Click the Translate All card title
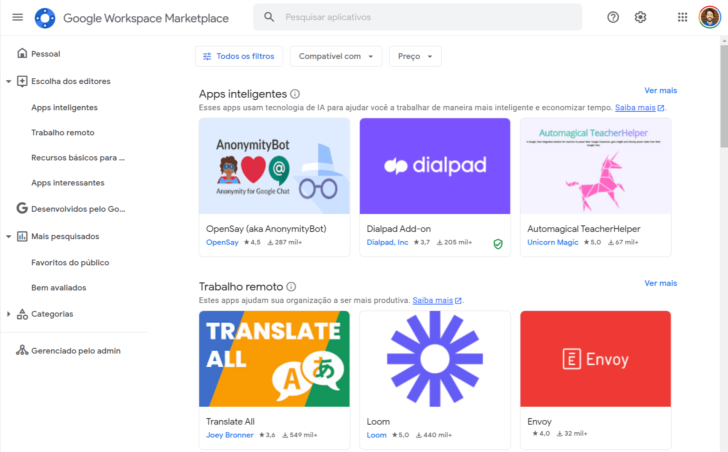The height and width of the screenshot is (452, 728). [x=230, y=421]
